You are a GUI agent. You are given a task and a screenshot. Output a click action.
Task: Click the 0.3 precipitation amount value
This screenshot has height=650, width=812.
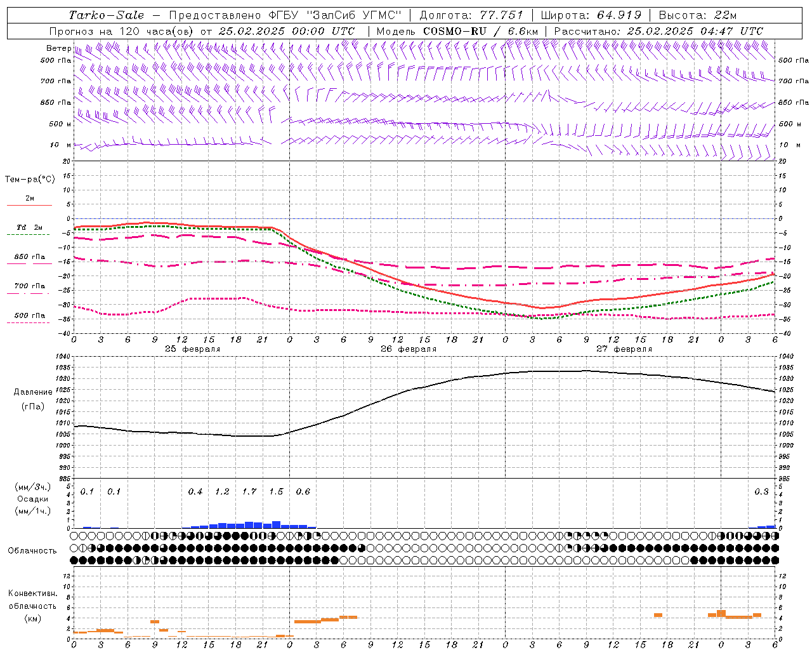click(761, 491)
